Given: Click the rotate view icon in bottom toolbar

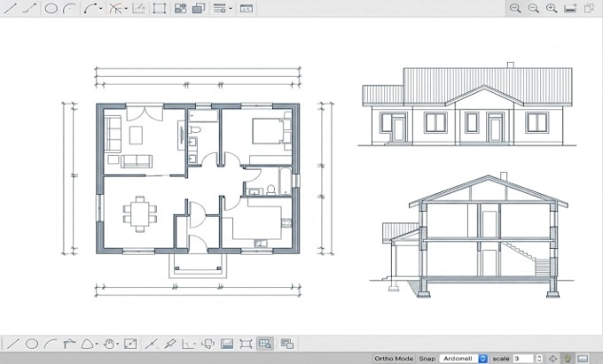Looking at the screenshot, I should [x=208, y=344].
